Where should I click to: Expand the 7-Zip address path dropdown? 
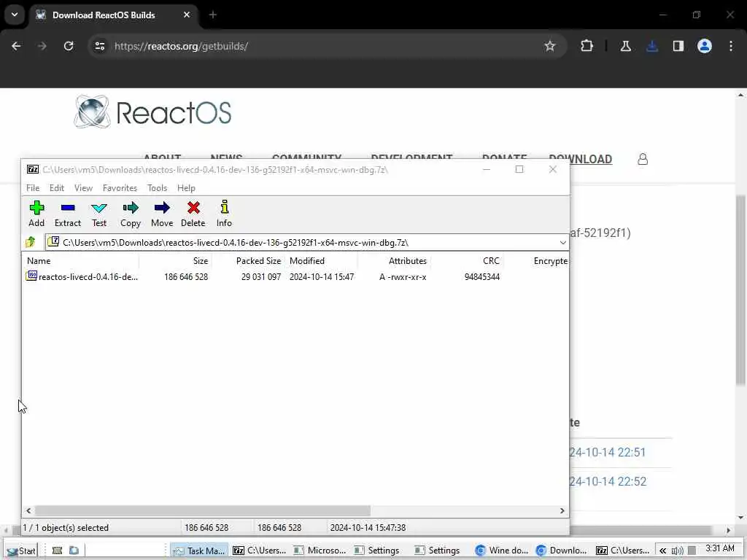click(x=562, y=242)
